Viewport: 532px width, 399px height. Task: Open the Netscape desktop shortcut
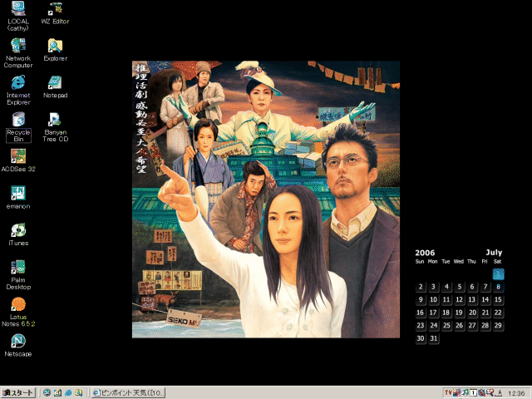click(18, 341)
